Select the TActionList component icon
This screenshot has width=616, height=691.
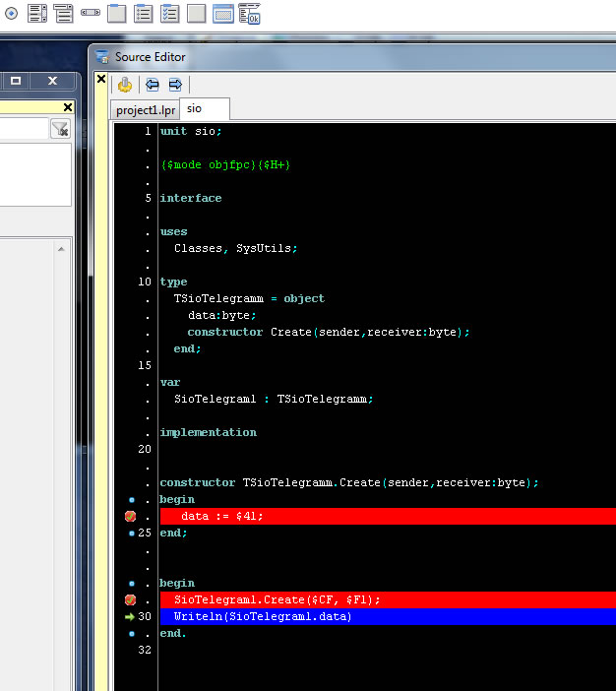(249, 13)
